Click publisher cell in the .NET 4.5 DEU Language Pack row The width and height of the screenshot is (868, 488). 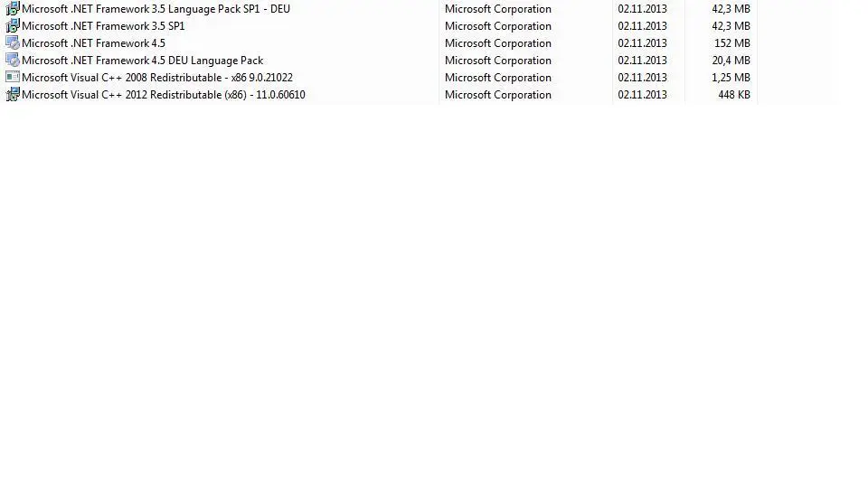497,61
